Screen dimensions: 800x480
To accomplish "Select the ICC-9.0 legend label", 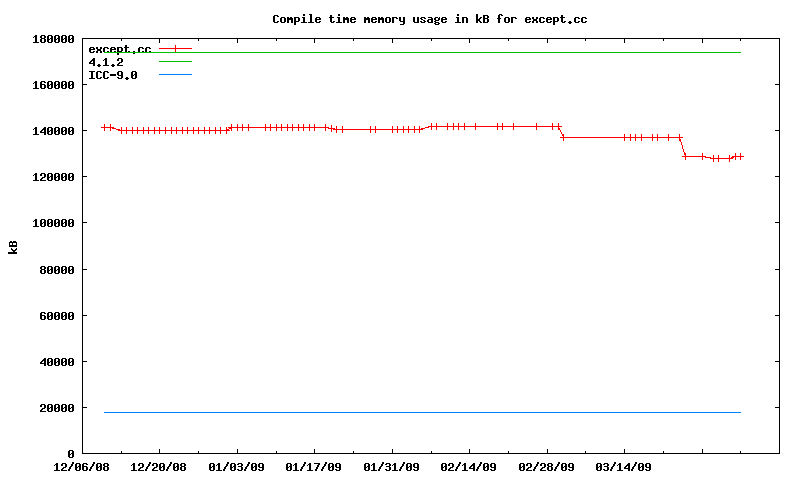I will [112, 75].
